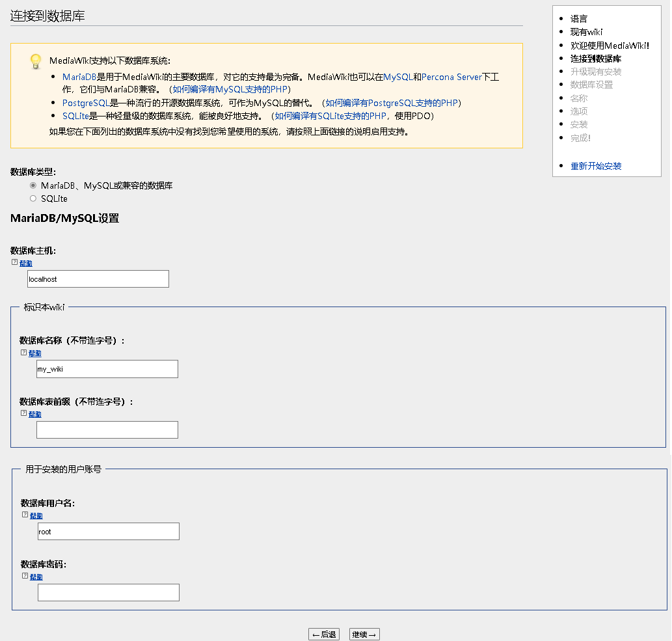Select 现有wiki step in the sidebar
This screenshot has width=672, height=641.
[586, 32]
